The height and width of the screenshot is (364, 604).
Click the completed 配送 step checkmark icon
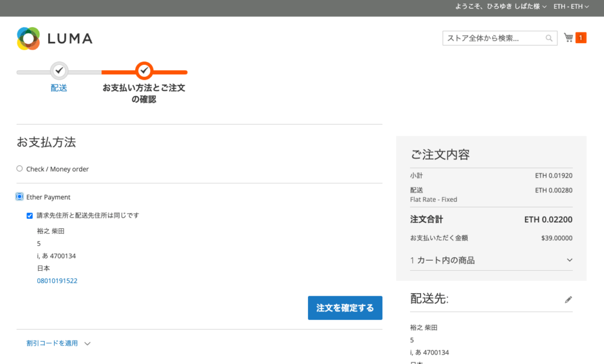(x=58, y=70)
